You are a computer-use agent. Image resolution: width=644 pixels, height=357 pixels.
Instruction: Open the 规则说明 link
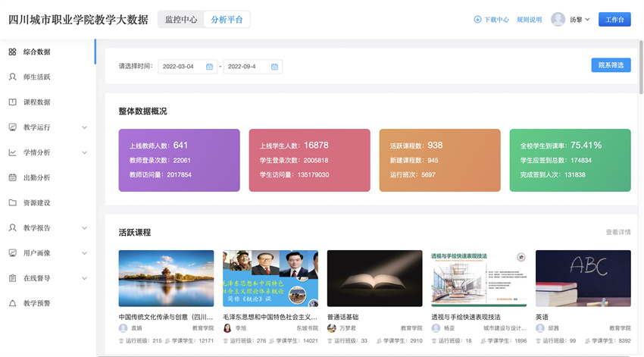click(530, 20)
